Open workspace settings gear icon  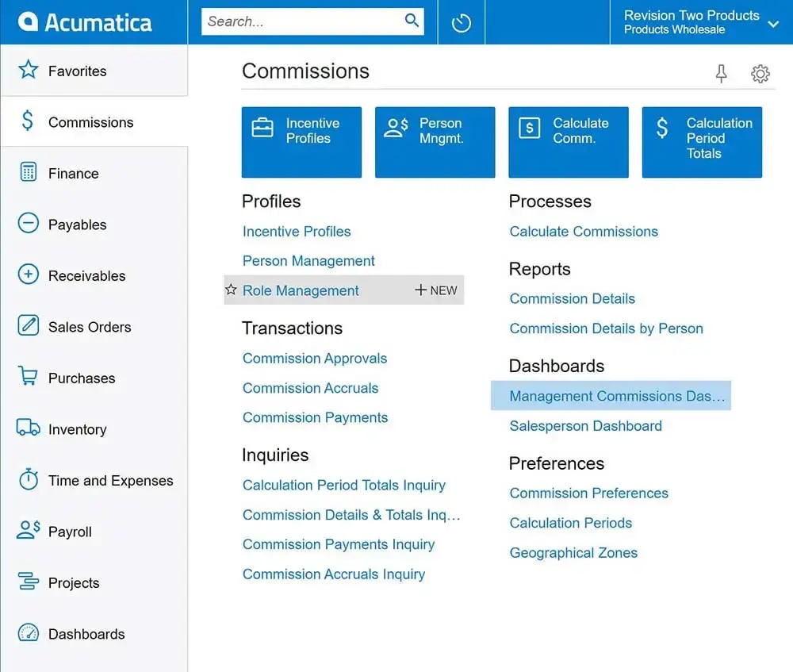click(x=760, y=74)
